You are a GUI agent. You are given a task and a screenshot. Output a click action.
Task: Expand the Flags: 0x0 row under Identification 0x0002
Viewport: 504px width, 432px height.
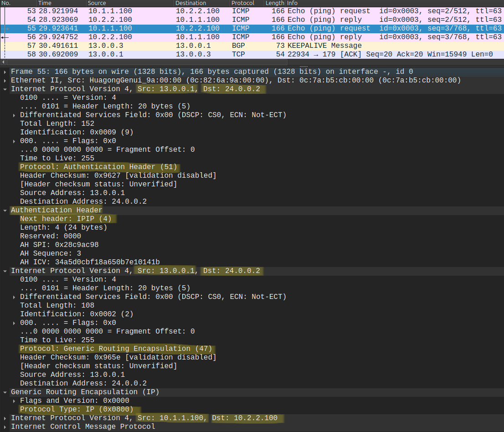click(x=14, y=323)
